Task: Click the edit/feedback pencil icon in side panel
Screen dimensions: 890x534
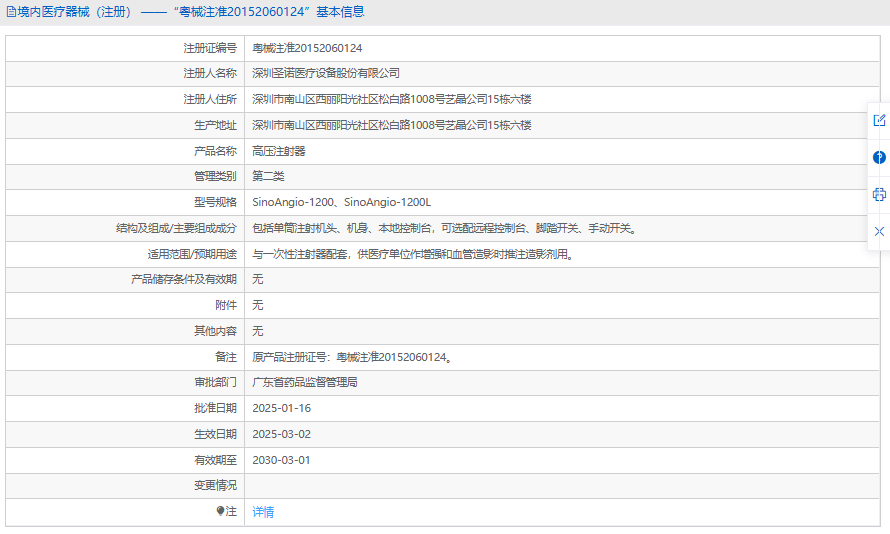Action: click(879, 120)
